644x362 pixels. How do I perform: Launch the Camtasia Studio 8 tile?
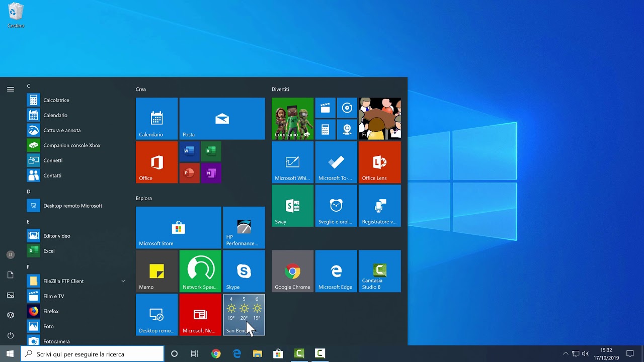click(379, 271)
